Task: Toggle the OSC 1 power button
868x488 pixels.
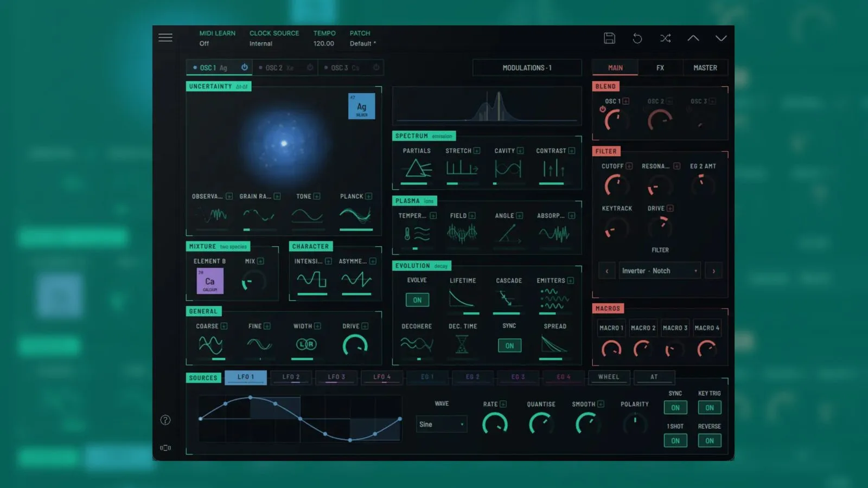Action: (x=245, y=67)
